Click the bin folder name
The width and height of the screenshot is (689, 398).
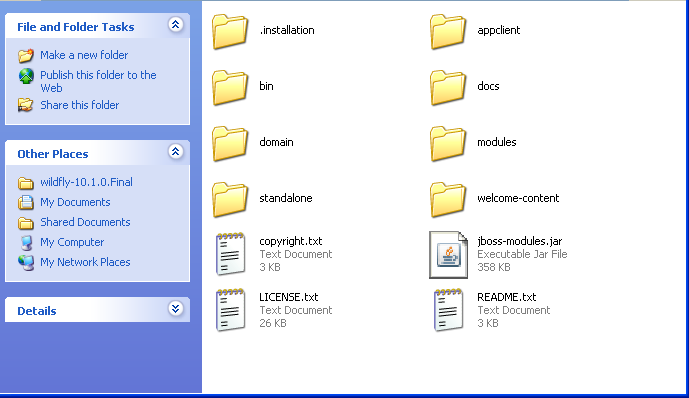[266, 86]
